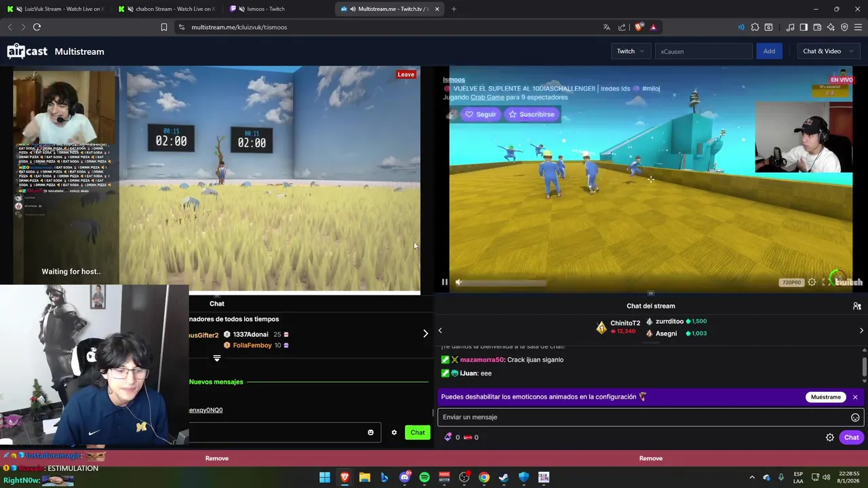Toggle the browser sidebar panel icon
868x488 pixels.
[804, 27]
